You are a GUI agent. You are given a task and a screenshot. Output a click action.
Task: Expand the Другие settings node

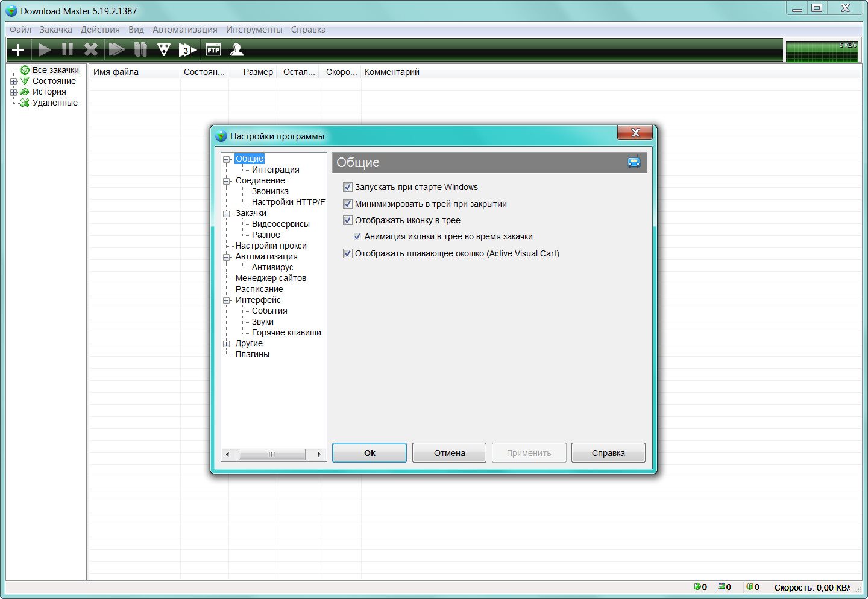(227, 344)
